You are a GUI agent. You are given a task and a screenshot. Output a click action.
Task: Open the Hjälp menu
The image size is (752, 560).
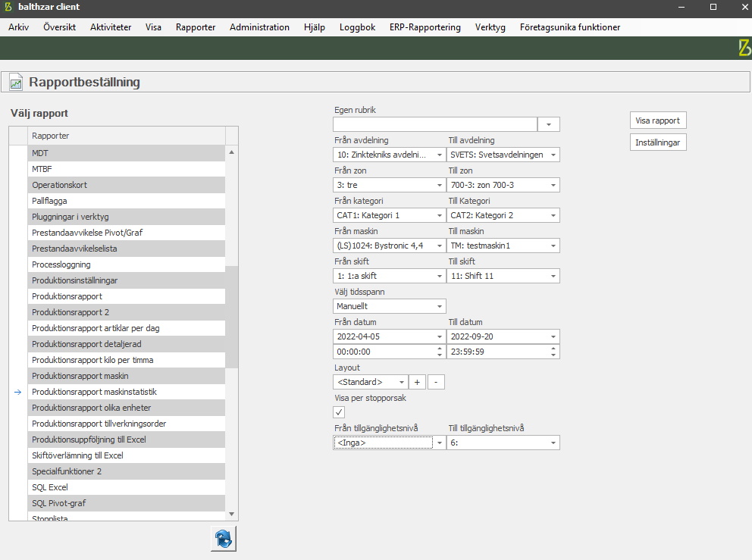(315, 27)
